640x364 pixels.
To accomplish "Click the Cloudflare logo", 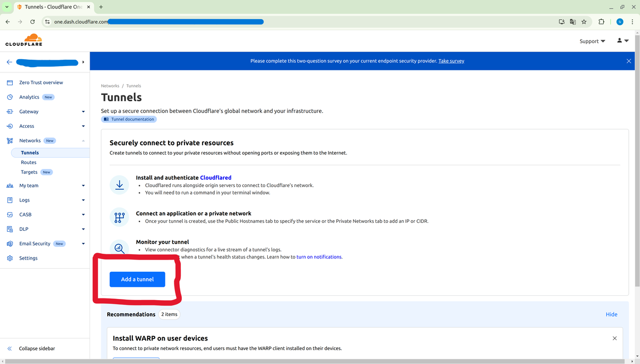I will tap(23, 40).
